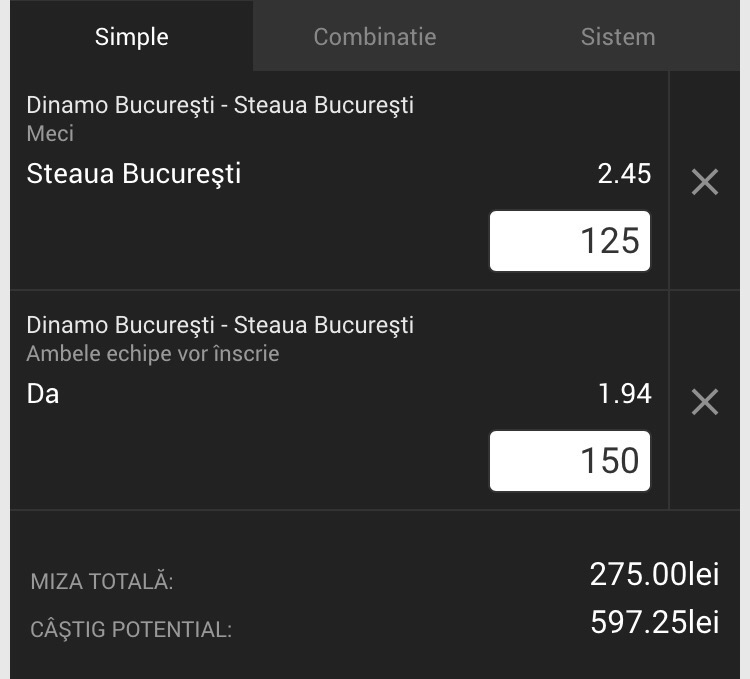Remove the Steaua București match bet
The image size is (750, 679).
click(x=705, y=182)
